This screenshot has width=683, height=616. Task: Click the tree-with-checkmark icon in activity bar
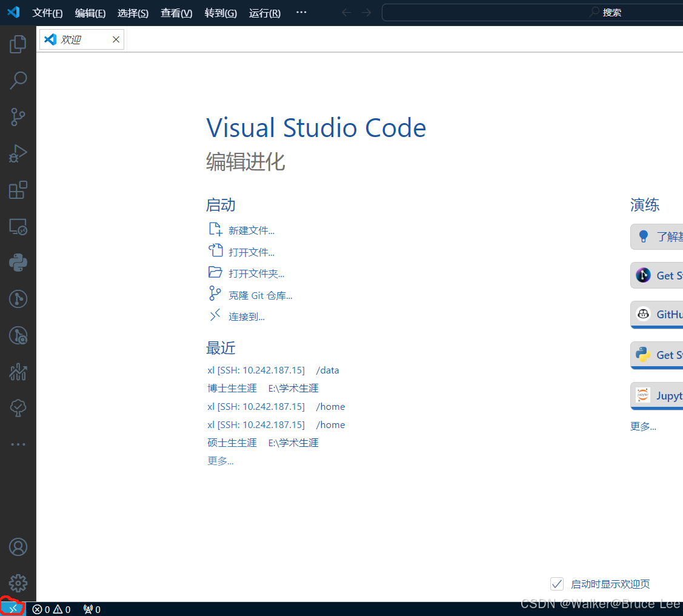click(18, 408)
